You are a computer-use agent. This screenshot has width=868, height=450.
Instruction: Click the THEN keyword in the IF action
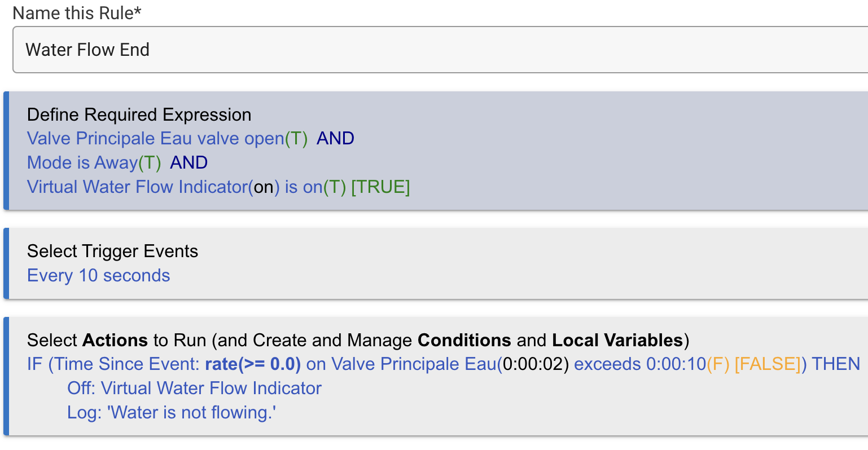[836, 364]
